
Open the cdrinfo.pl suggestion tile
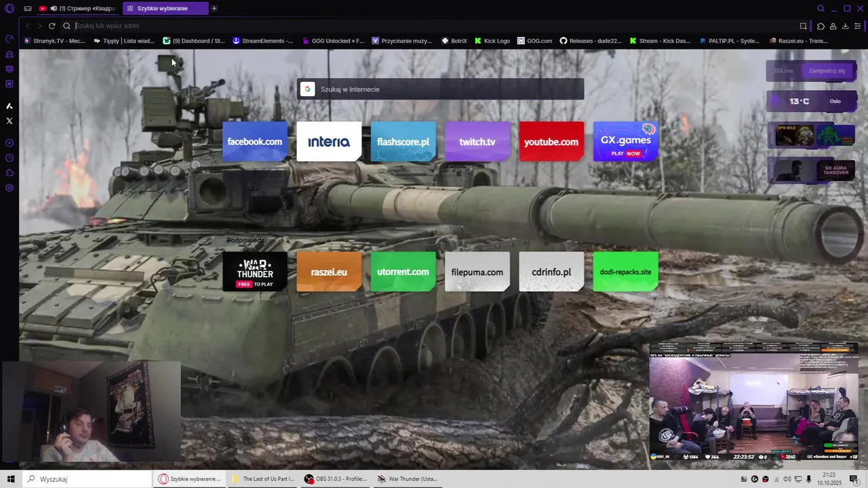pos(551,272)
